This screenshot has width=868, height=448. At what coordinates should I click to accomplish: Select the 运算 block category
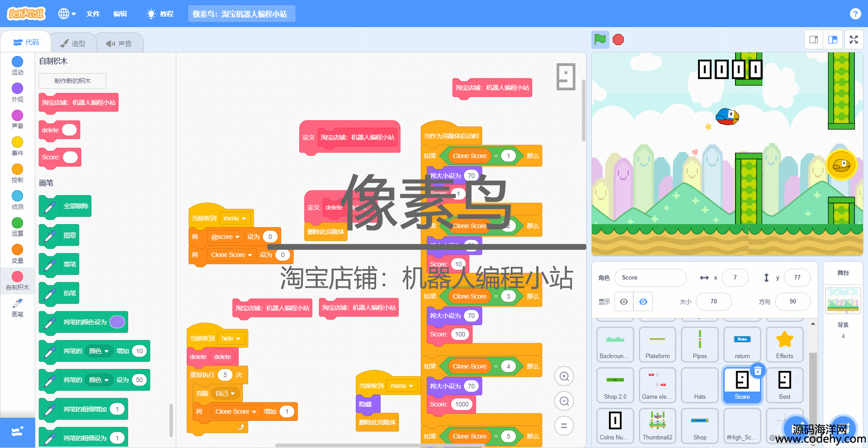point(17,226)
